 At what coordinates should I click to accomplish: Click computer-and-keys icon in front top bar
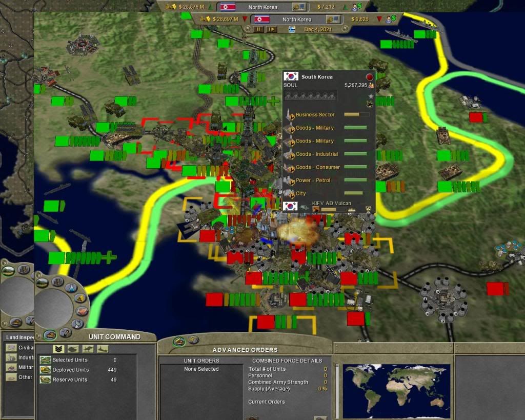333,19
